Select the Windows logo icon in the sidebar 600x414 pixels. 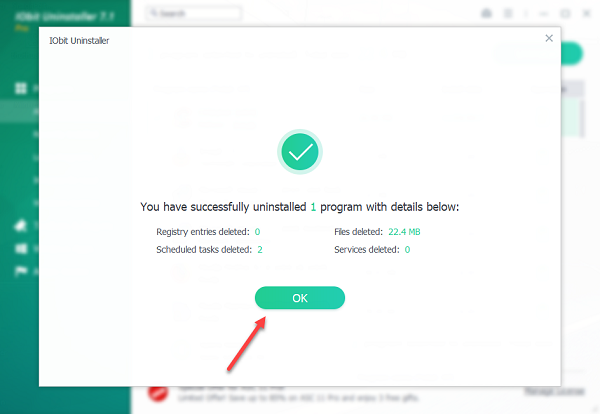point(20,248)
